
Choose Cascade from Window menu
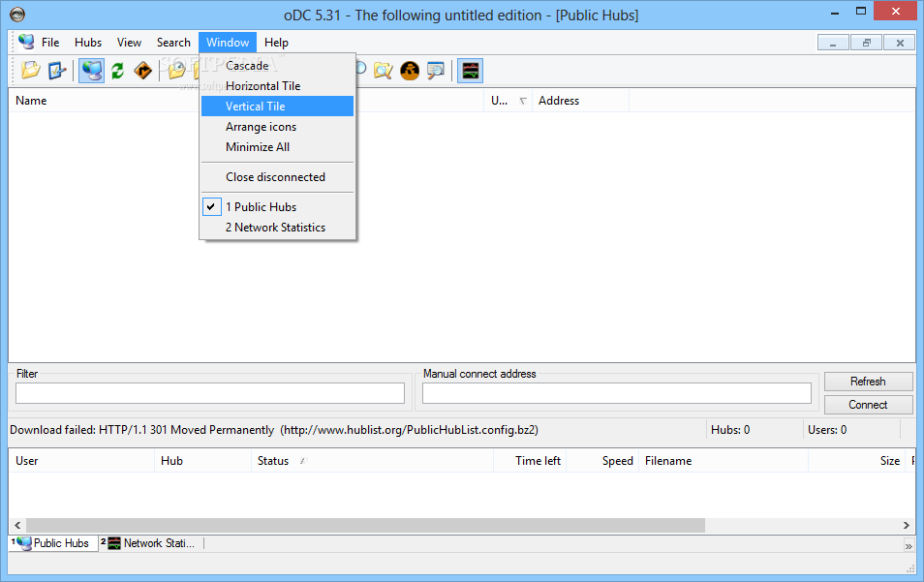coord(278,66)
